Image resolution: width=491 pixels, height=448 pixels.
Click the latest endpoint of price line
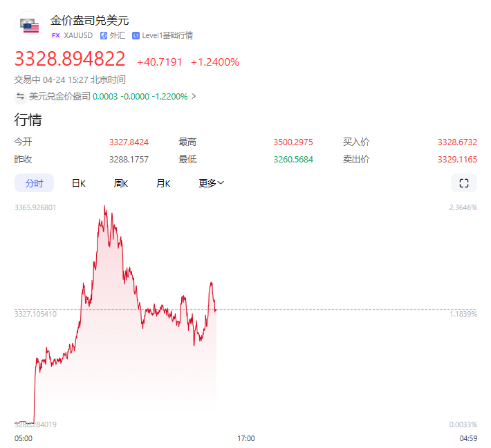(216, 310)
